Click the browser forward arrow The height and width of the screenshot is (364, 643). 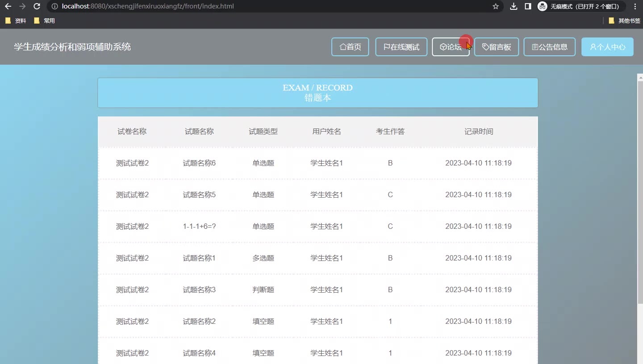22,6
